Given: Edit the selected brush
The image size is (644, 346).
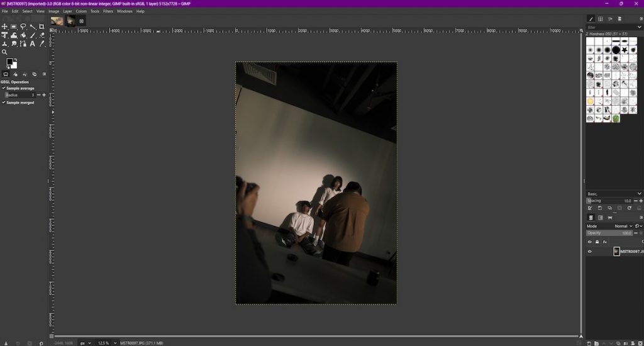Looking at the screenshot, I should click(590, 208).
